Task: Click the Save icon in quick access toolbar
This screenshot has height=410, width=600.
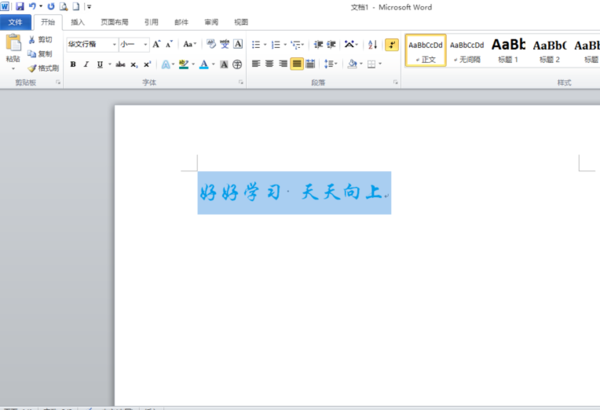Action: tap(19, 6)
